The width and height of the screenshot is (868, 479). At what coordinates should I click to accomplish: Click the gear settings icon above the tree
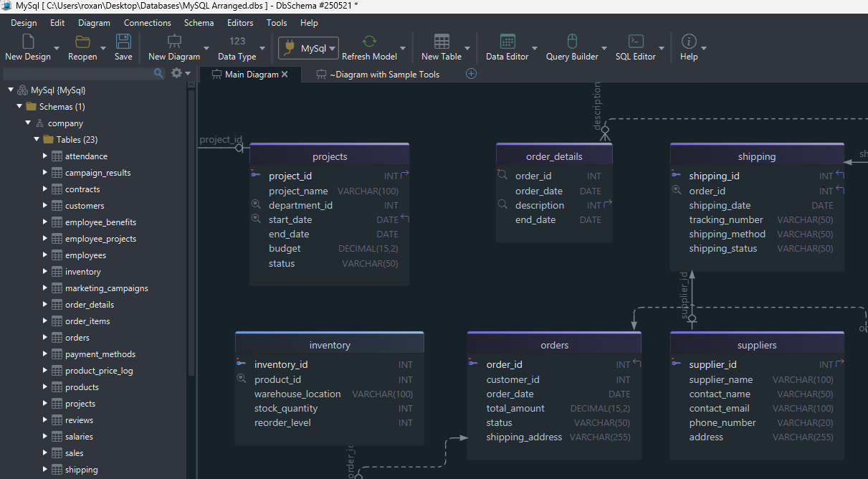click(176, 73)
